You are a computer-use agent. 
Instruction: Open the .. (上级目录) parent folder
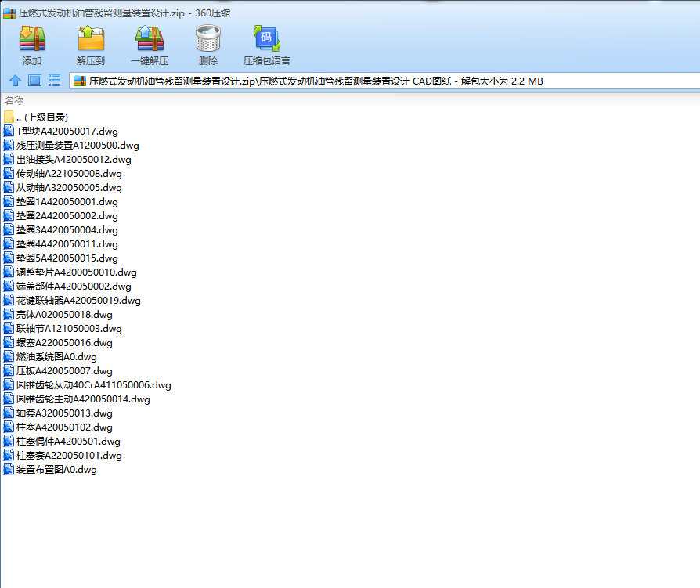[x=36, y=117]
